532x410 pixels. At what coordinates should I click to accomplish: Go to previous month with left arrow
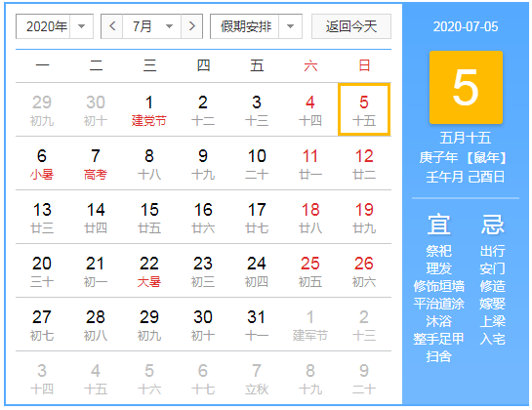[112, 26]
